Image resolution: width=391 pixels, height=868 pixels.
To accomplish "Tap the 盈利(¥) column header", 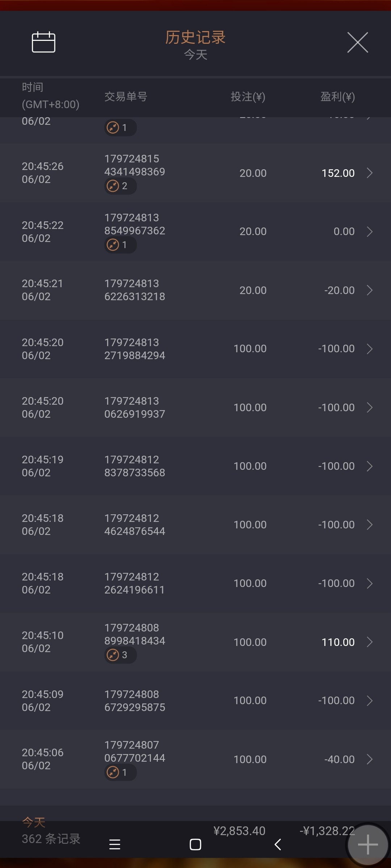I will coord(337,97).
